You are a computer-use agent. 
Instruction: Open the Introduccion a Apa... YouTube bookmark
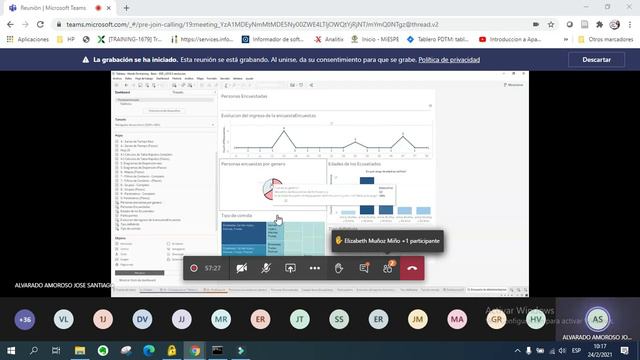pyautogui.click(x=510, y=39)
